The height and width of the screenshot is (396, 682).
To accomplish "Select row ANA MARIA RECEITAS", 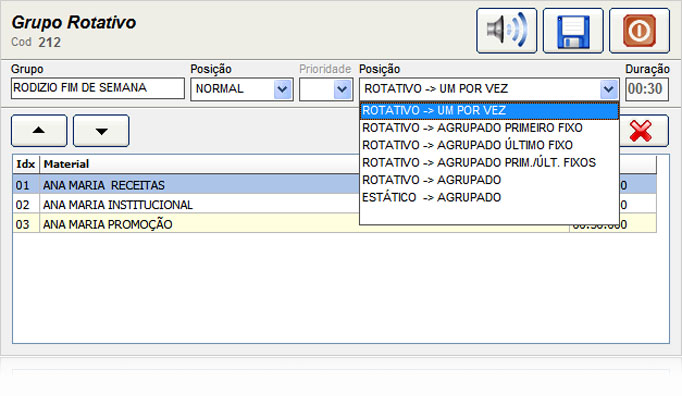I will click(x=334, y=185).
